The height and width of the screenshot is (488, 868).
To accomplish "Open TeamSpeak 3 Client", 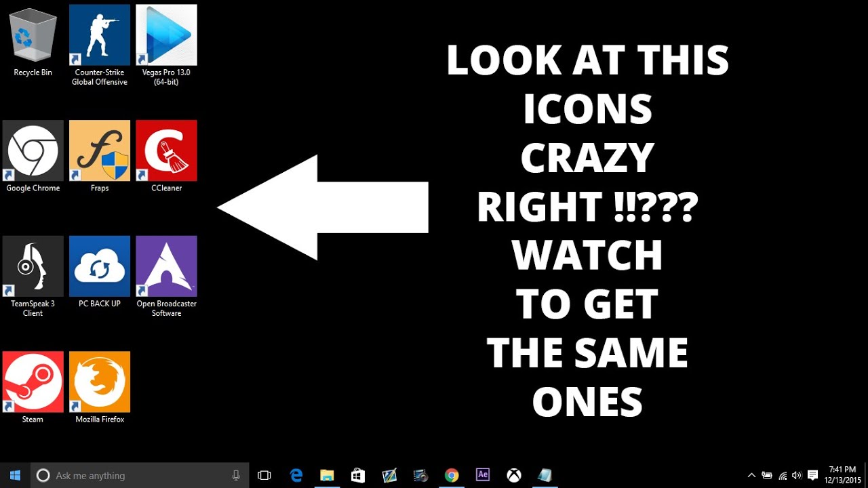I will click(33, 266).
